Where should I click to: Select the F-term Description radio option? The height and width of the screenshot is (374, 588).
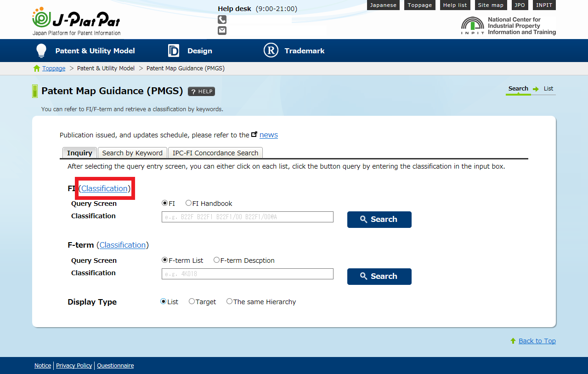pyautogui.click(x=217, y=260)
